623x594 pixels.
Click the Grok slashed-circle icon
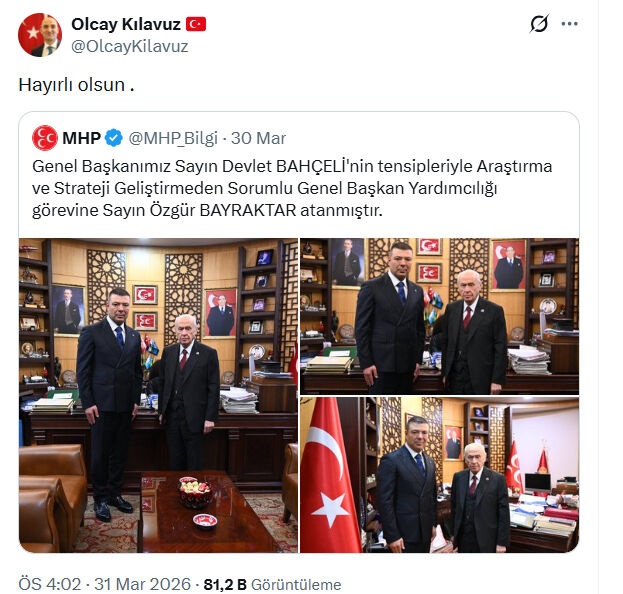point(539,23)
